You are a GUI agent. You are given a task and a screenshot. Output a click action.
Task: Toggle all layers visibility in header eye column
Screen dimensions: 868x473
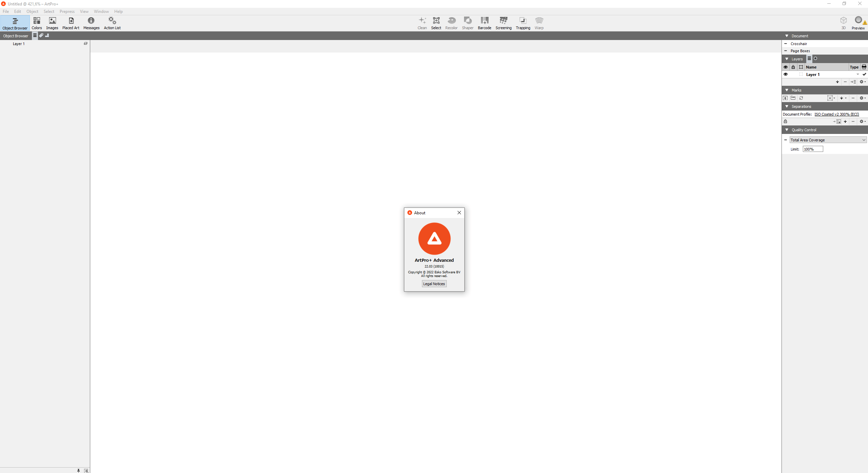pyautogui.click(x=786, y=67)
